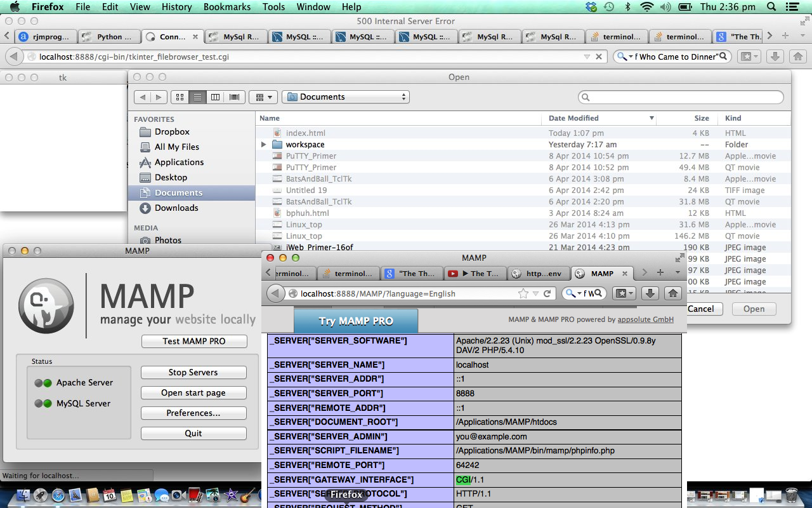This screenshot has height=508, width=812.
Task: Open the appsolute GmbH link
Action: (x=645, y=319)
